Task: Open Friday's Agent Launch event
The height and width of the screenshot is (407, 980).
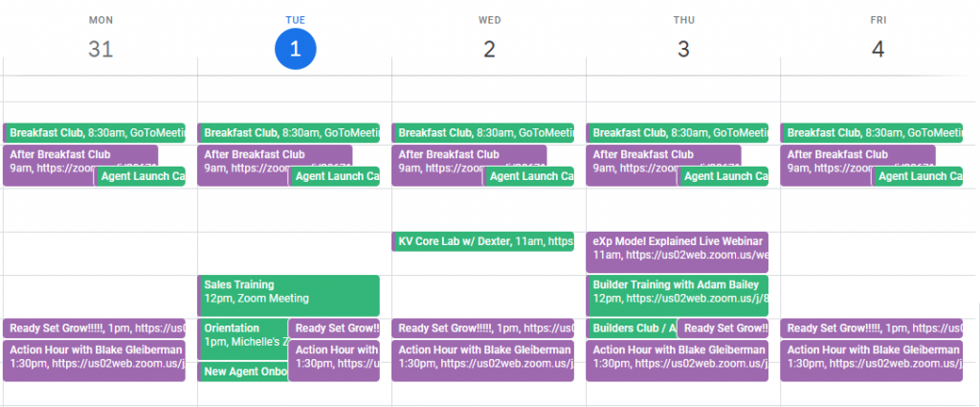Action: click(x=917, y=176)
